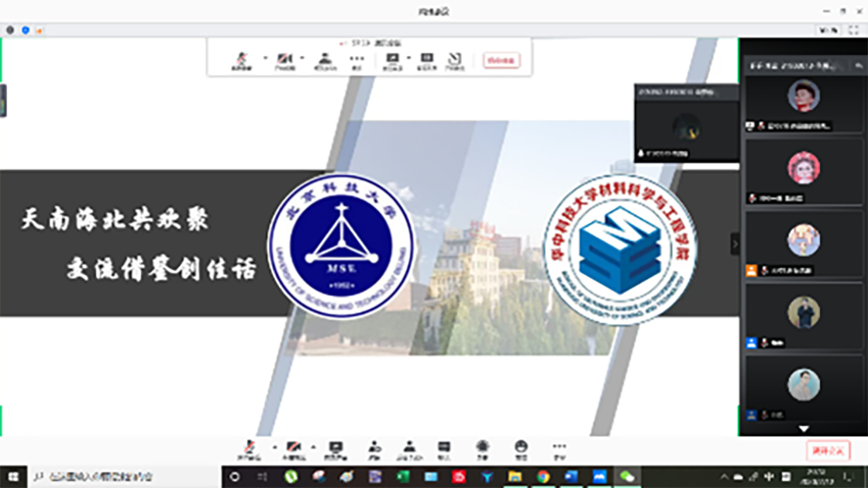The width and height of the screenshot is (868, 488).
Task: Open video options arrow beside bottom camera
Action: point(313,447)
